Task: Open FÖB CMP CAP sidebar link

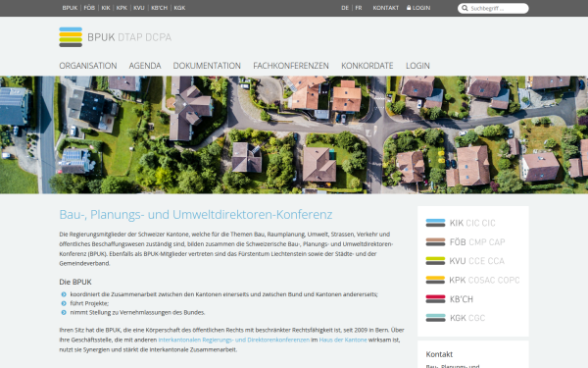Action: point(477,242)
